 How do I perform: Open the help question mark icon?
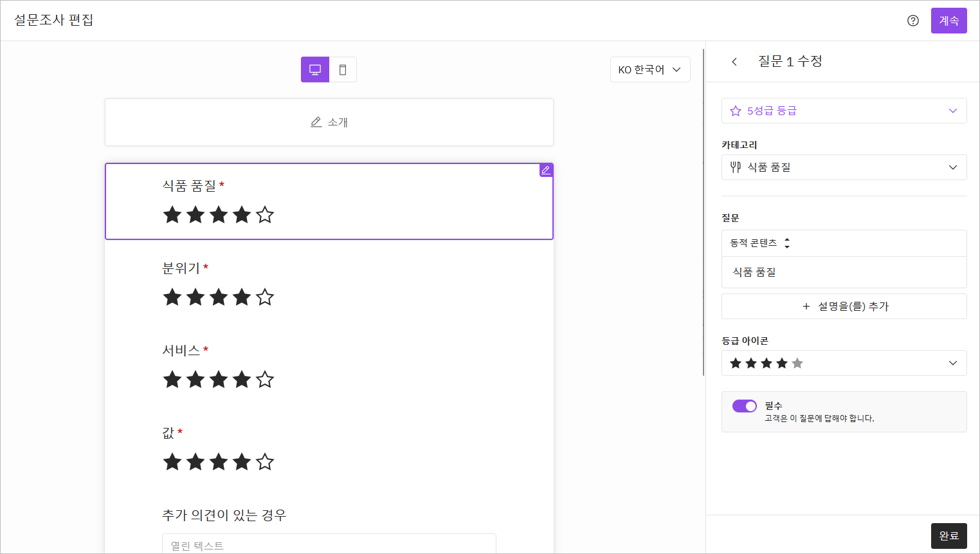click(912, 21)
